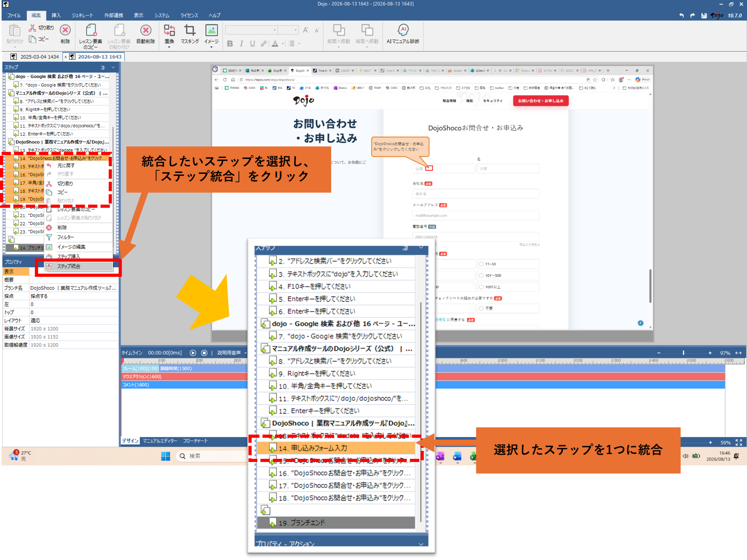Open the font color dropdown arrow
This screenshot has height=560, width=747.
point(283,43)
